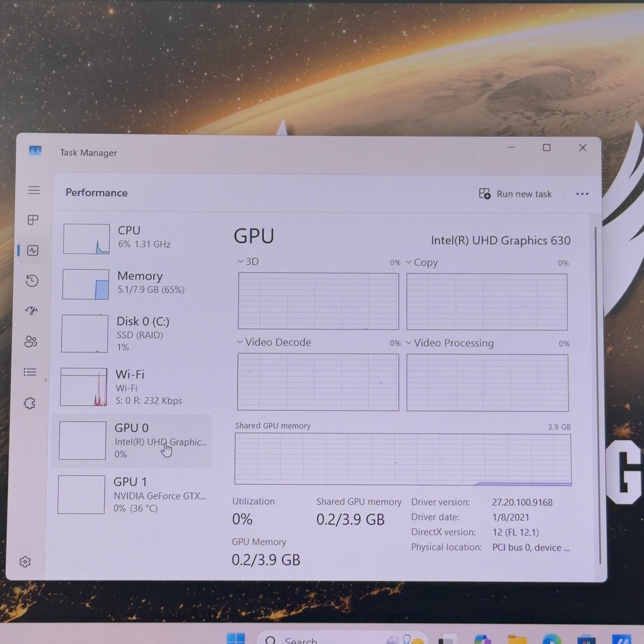Screen dimensions: 644x644
Task: Open the Services puzzle icon
Action: pos(29,403)
